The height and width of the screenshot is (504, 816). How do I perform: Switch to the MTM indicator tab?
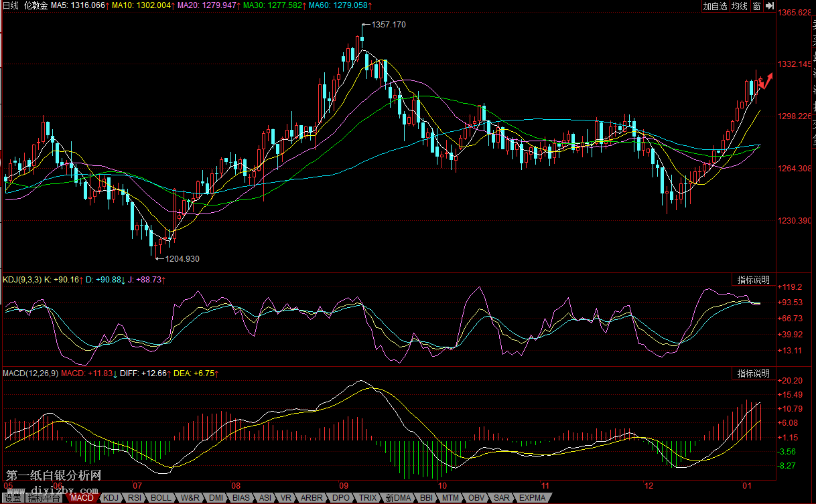pyautogui.click(x=452, y=498)
